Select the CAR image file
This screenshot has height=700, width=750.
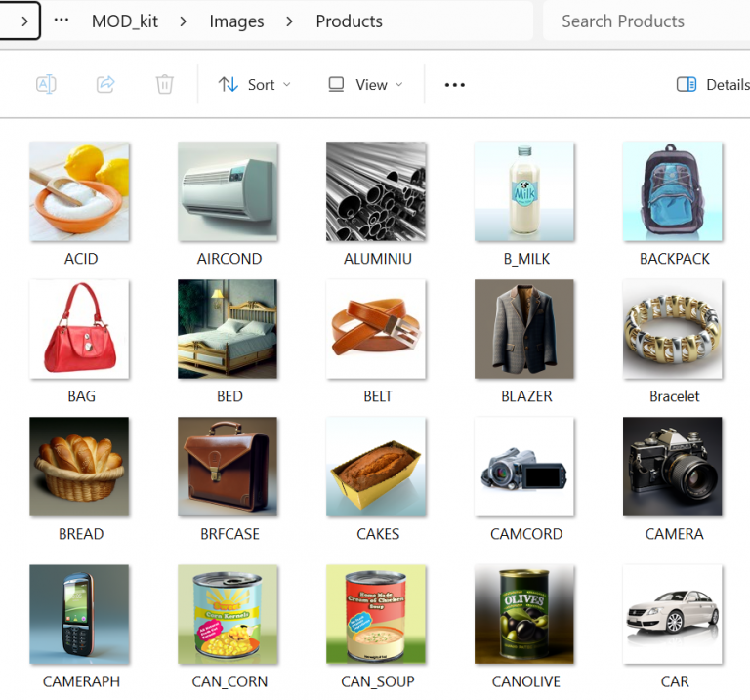[674, 615]
